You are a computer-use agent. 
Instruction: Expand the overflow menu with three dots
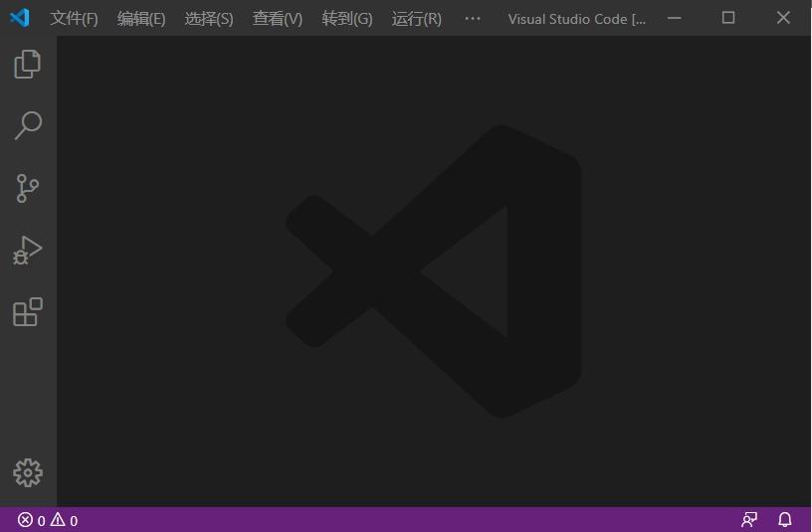click(473, 19)
